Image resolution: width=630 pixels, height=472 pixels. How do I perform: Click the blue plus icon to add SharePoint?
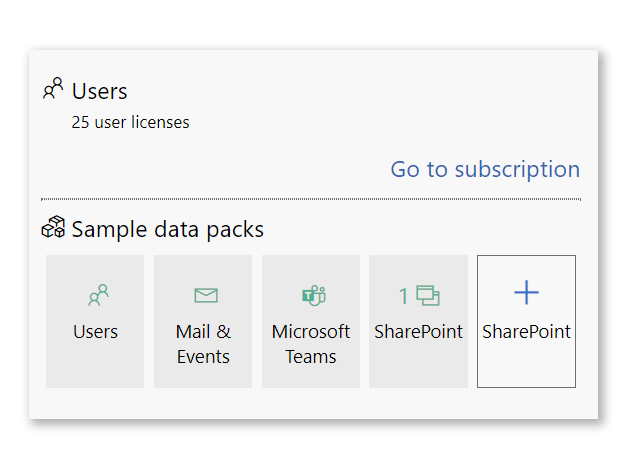click(x=526, y=293)
